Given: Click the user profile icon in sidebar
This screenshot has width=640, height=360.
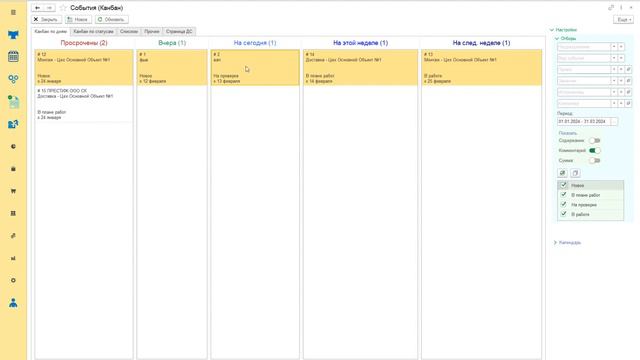Looking at the screenshot, I should (13, 303).
